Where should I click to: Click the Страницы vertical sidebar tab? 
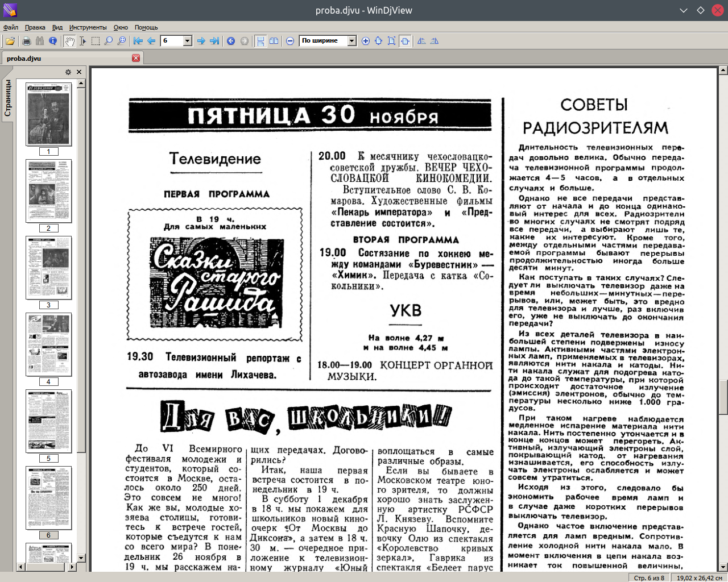[7, 98]
